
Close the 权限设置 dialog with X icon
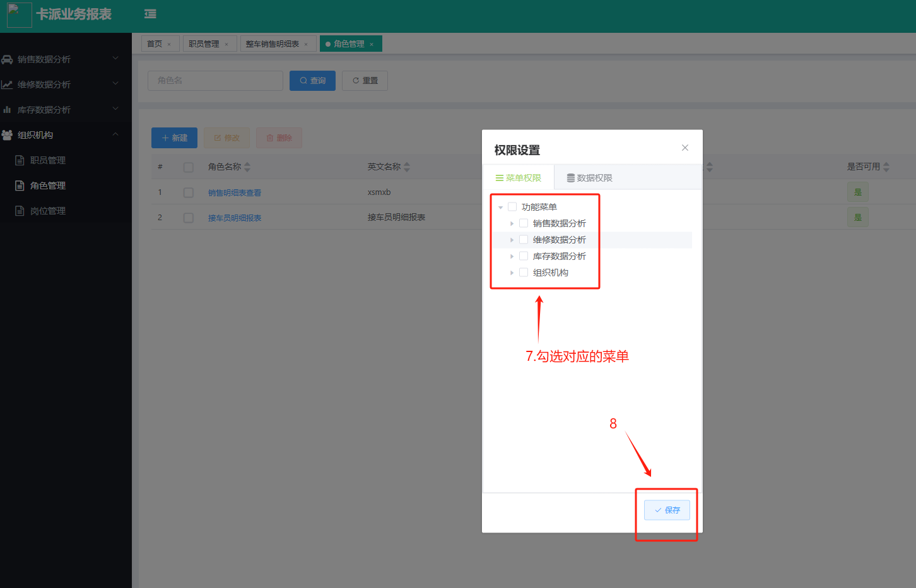coord(684,148)
